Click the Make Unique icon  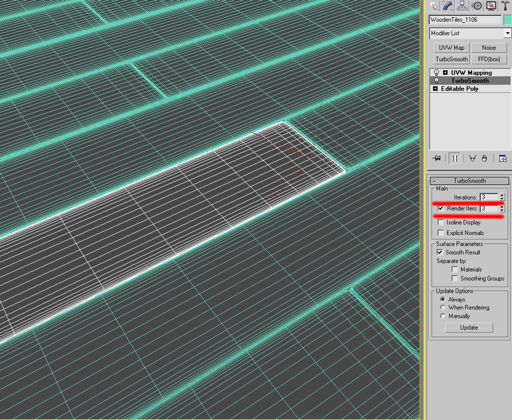[x=472, y=158]
